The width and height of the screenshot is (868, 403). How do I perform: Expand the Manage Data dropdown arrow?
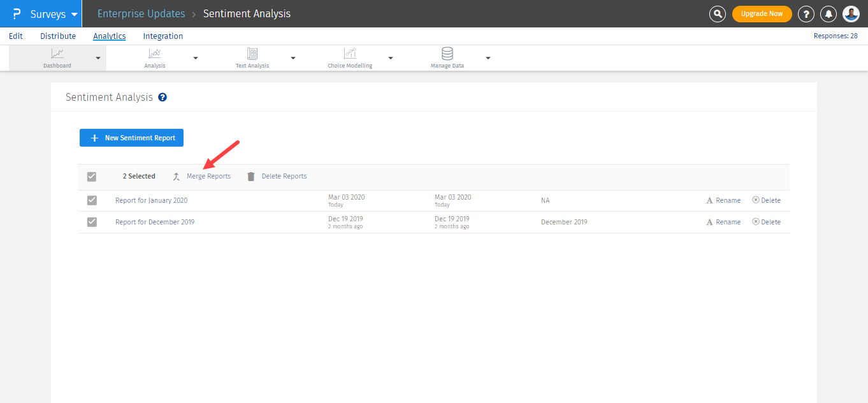488,58
